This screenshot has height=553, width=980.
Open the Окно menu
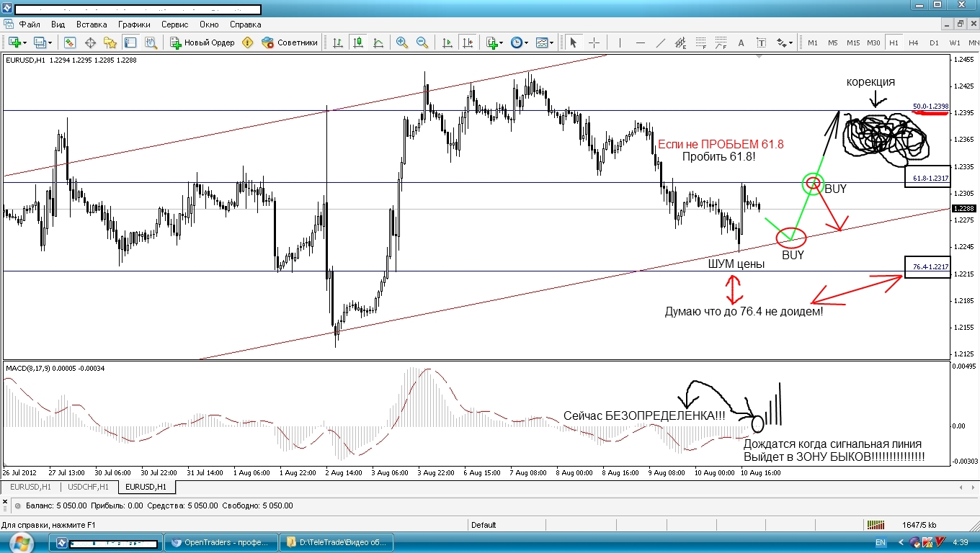209,24
